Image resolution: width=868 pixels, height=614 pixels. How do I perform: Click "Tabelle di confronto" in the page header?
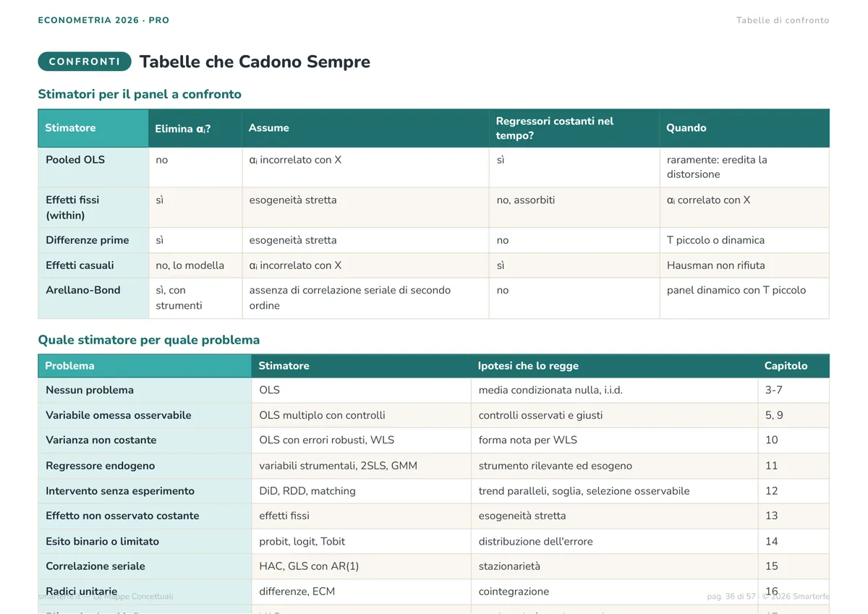(783, 20)
